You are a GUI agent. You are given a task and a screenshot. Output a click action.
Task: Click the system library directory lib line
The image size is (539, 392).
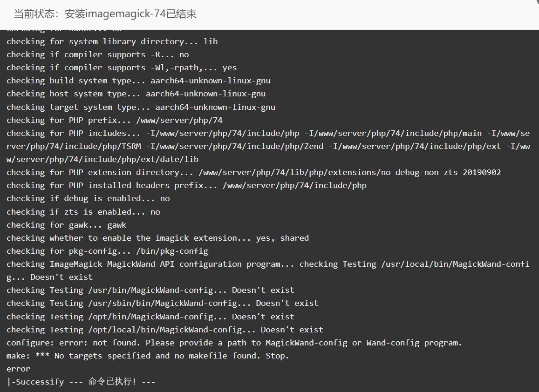(x=112, y=41)
